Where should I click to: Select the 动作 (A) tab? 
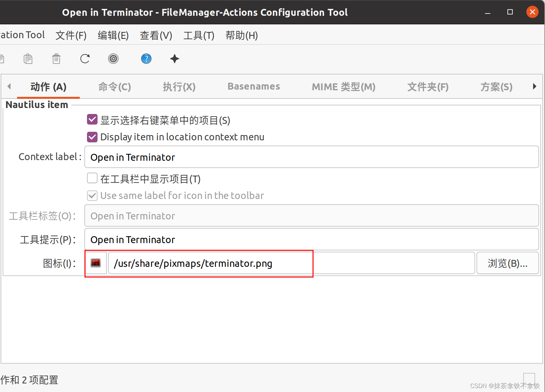pos(48,87)
